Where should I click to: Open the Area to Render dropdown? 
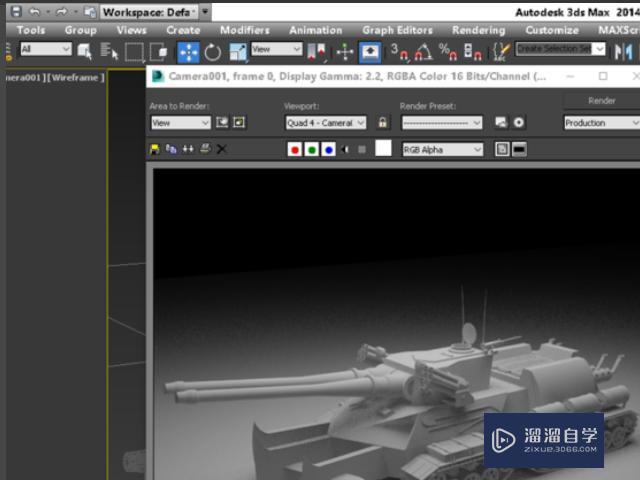[180, 123]
